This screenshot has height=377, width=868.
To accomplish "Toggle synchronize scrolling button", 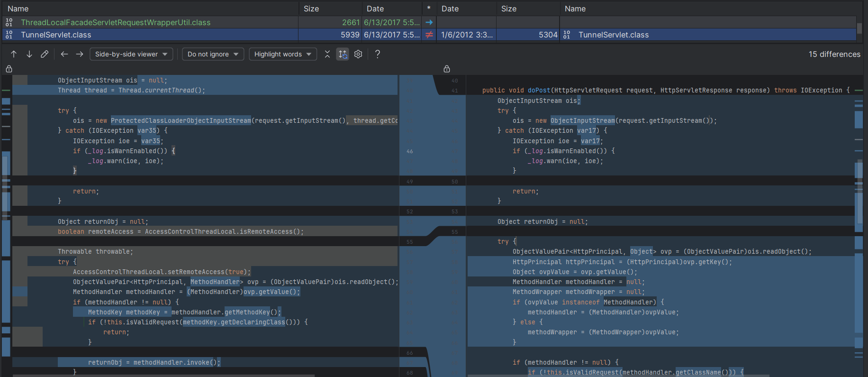I will [343, 54].
